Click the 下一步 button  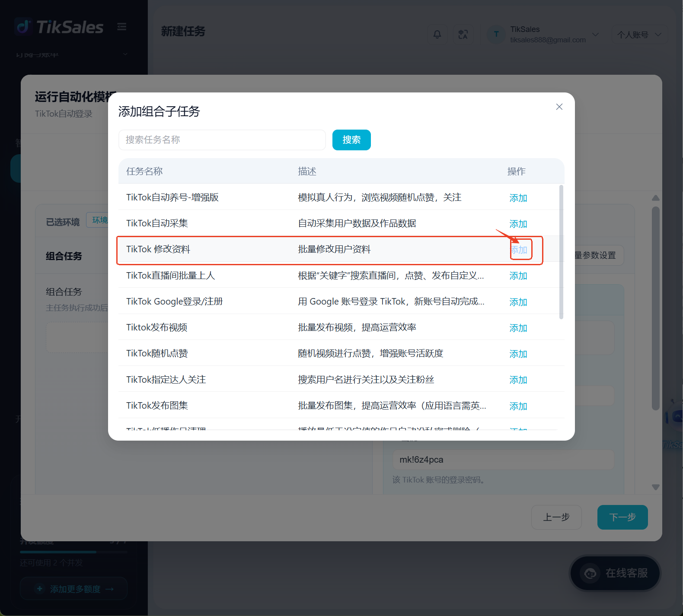622,517
